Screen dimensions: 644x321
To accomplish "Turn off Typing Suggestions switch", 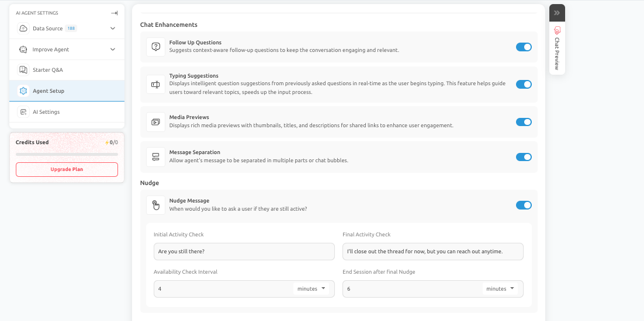I will point(524,85).
